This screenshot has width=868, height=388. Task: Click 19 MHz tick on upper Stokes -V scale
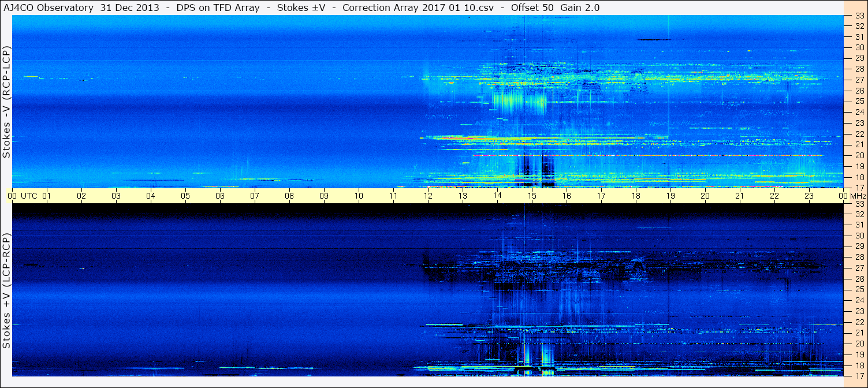859,166
